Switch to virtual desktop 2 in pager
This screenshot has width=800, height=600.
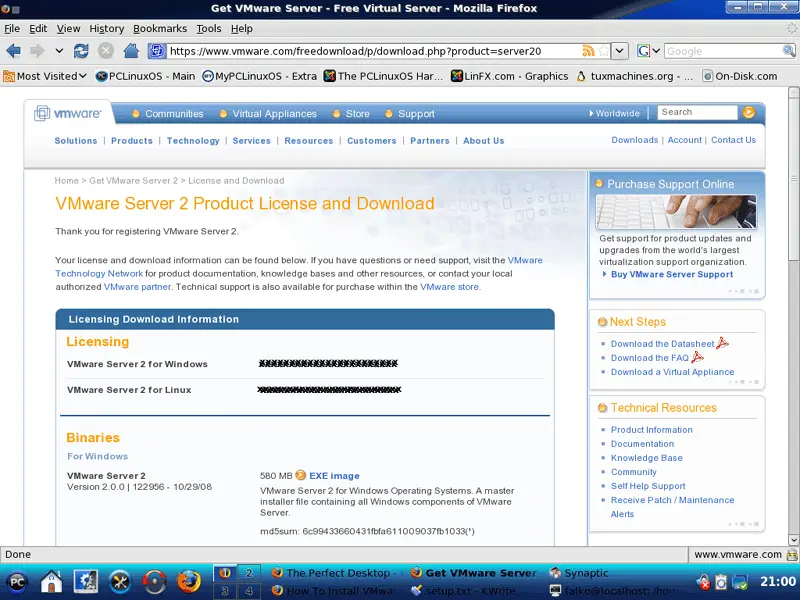point(249,573)
